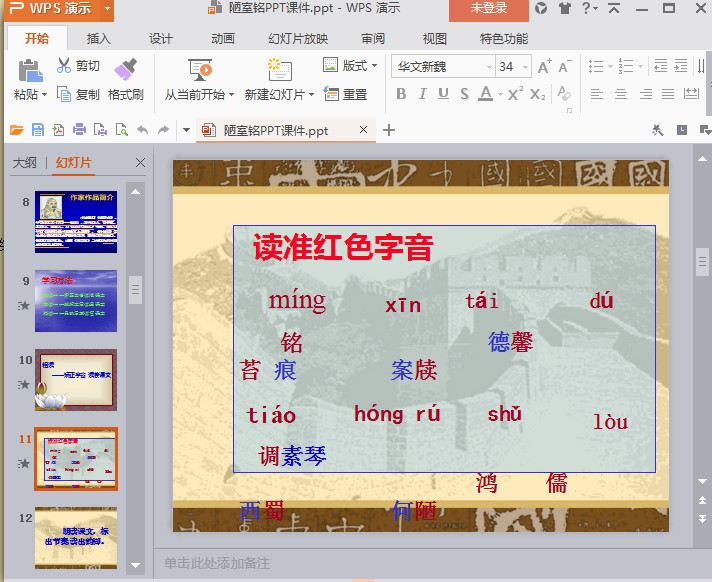Open 新建幻灯片 dropdown arrow
This screenshot has height=582, width=712.
[x=312, y=95]
